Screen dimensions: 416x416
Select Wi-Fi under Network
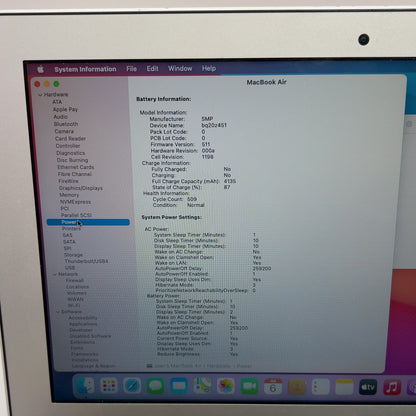pos(74,305)
